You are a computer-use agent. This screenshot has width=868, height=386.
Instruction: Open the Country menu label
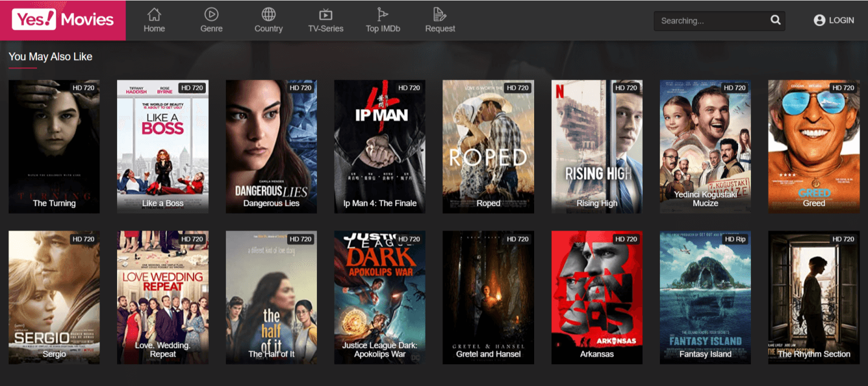[x=268, y=29]
